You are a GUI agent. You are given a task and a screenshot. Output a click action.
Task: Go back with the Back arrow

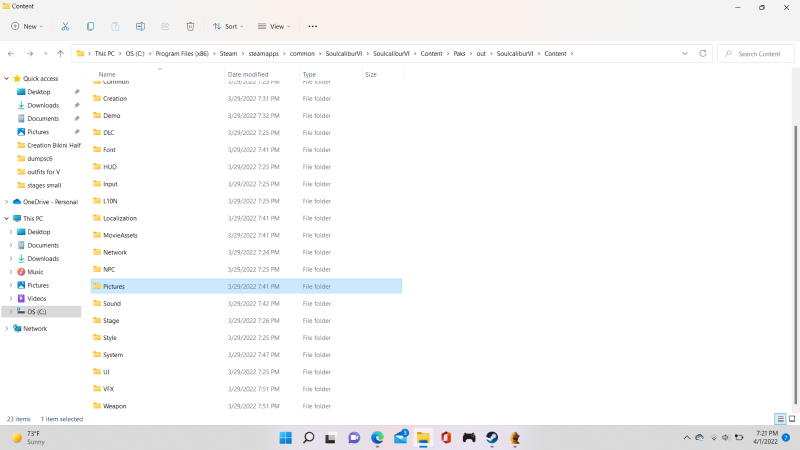pyautogui.click(x=11, y=54)
